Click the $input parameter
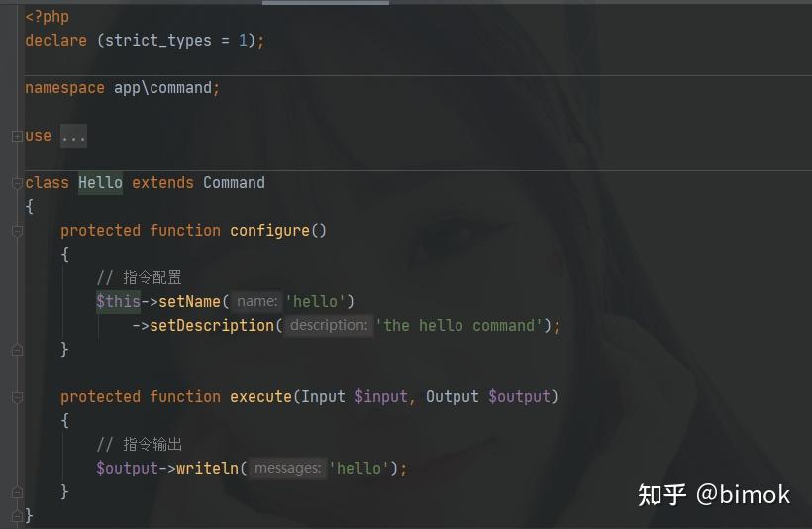812x529 pixels. (x=381, y=397)
